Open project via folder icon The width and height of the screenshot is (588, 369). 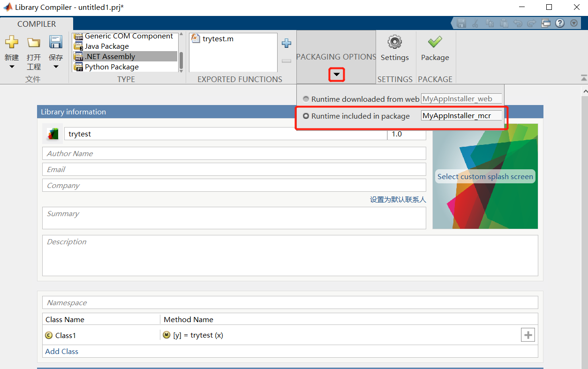[33, 43]
